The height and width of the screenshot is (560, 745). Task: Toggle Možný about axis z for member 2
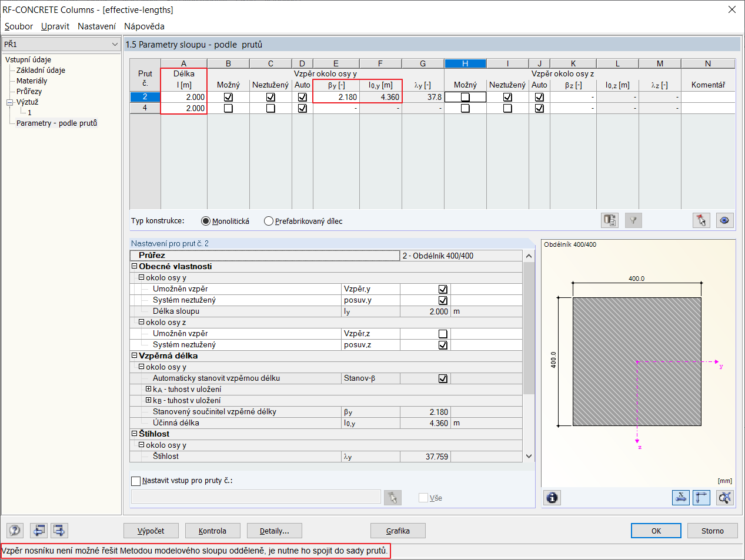coord(465,97)
